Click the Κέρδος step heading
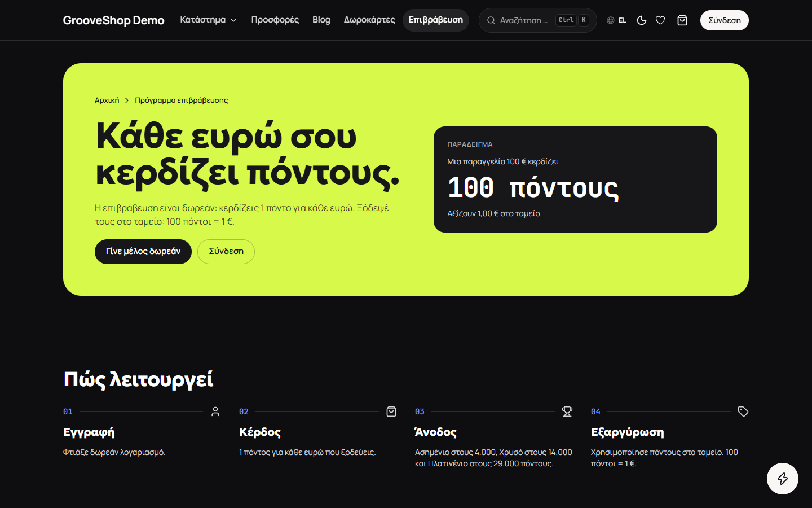Image resolution: width=812 pixels, height=508 pixels. 260,432
